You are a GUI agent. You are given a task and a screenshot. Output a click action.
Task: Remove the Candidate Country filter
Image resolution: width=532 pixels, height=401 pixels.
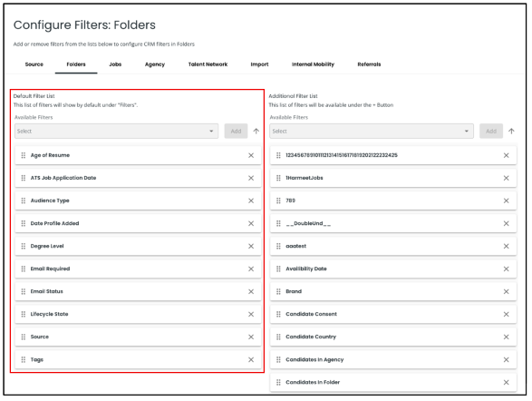507,337
